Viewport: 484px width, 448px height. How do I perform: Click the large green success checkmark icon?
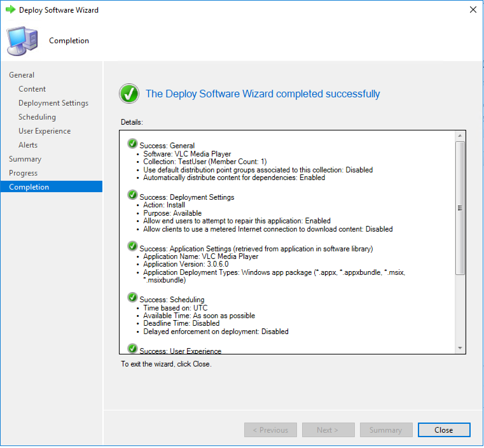click(x=129, y=94)
